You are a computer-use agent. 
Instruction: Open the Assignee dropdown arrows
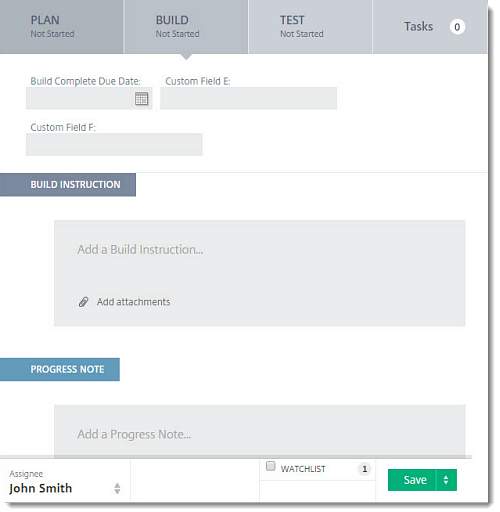click(x=117, y=488)
